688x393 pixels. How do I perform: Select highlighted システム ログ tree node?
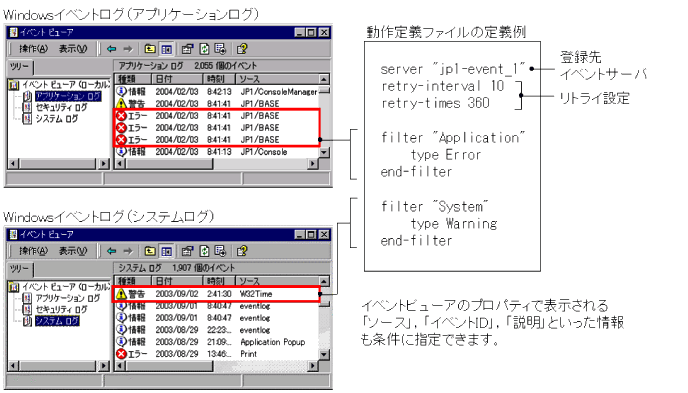pos(57,321)
